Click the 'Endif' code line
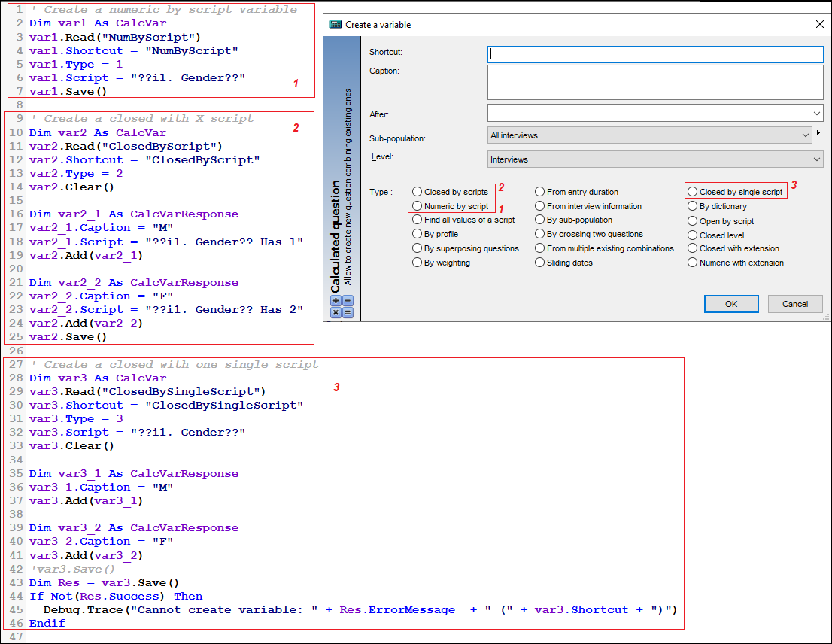The image size is (832, 644). 47,624
